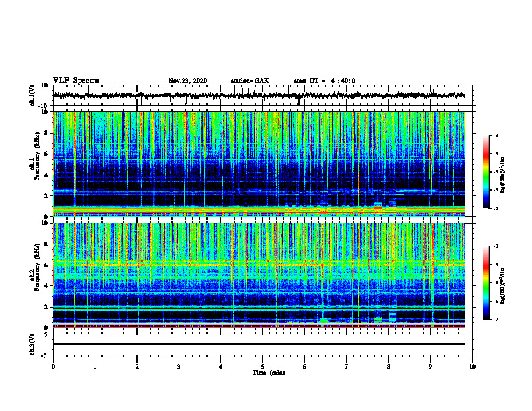Click the "8" kHz tick on the ch.2 frequency axis

[46, 244]
